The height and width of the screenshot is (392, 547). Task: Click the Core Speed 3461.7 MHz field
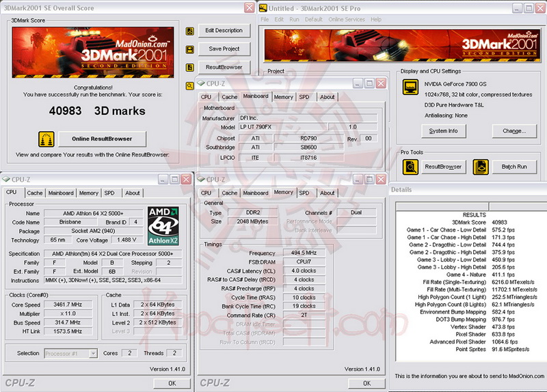click(x=68, y=305)
